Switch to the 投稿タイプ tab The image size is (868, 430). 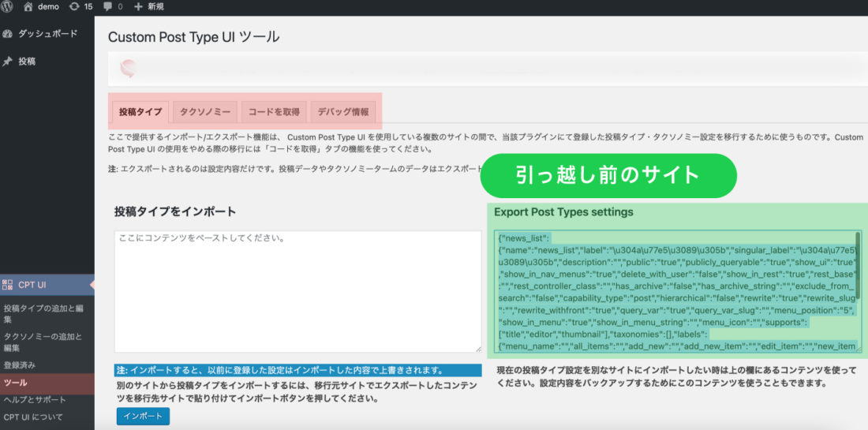click(140, 112)
